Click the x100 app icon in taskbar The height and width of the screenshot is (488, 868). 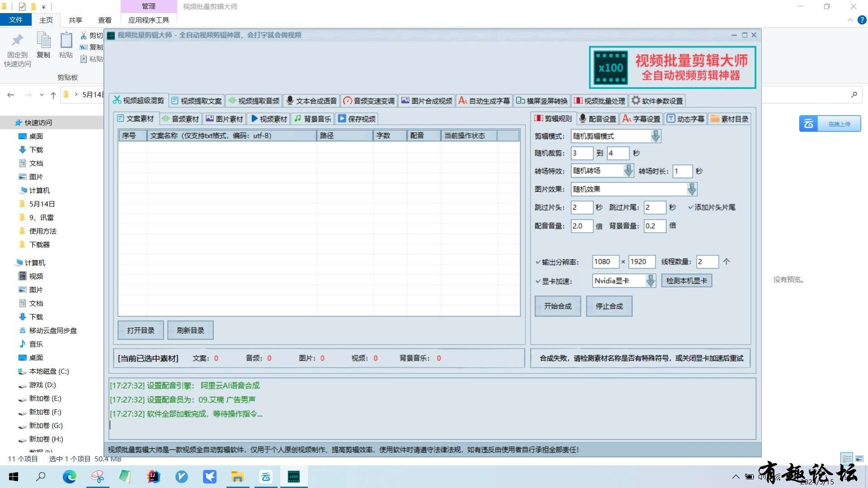pos(294,477)
